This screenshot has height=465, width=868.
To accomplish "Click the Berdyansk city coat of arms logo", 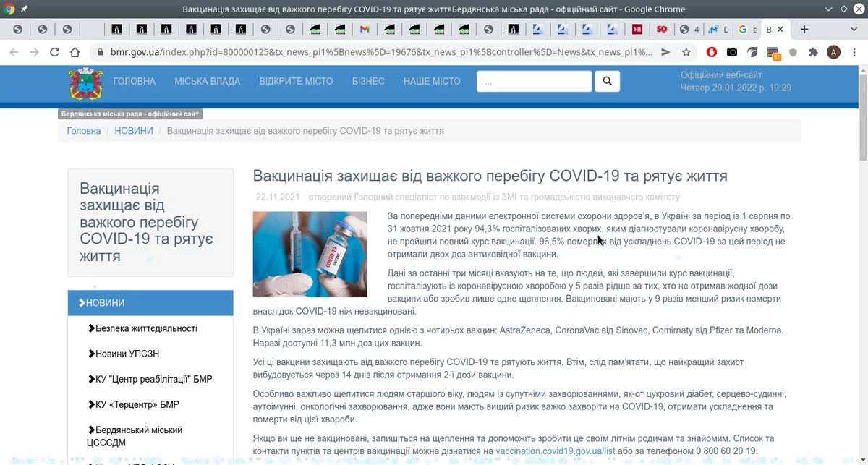I will click(85, 85).
